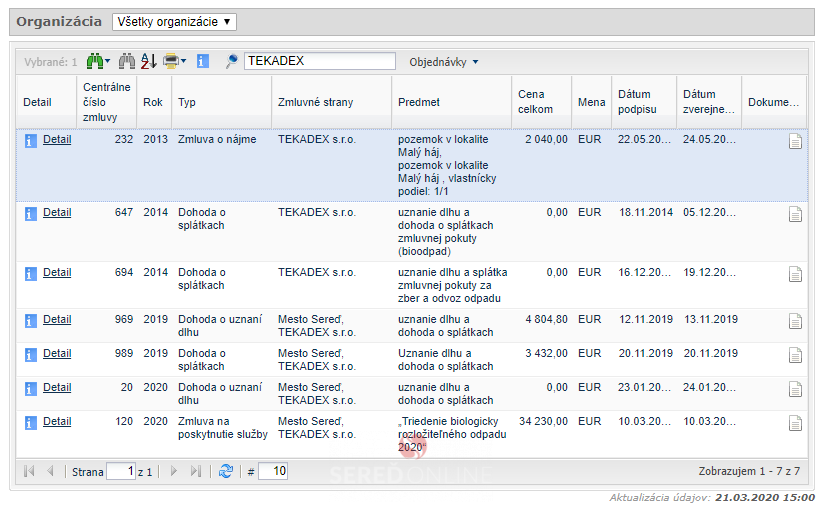Click the 18.11.2014 signing date
This screenshot has width=822, height=517.
point(646,212)
